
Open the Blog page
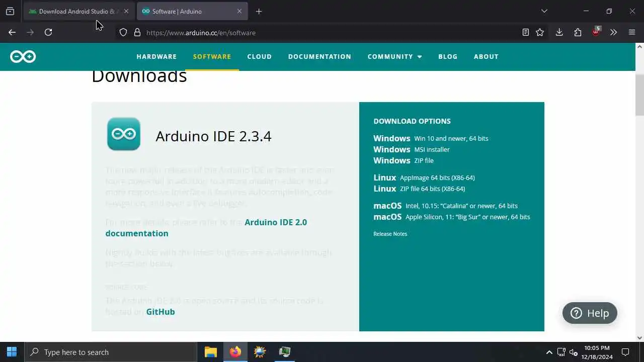click(x=448, y=56)
